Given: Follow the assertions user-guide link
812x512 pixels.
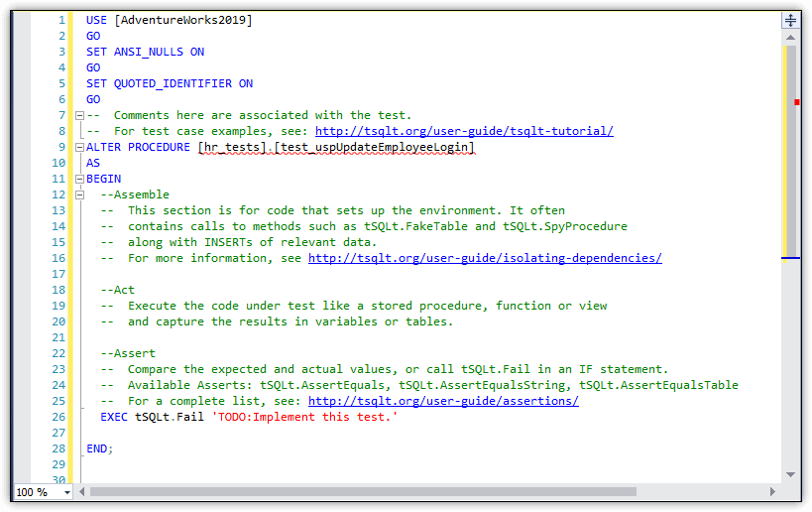Looking at the screenshot, I should [x=443, y=401].
